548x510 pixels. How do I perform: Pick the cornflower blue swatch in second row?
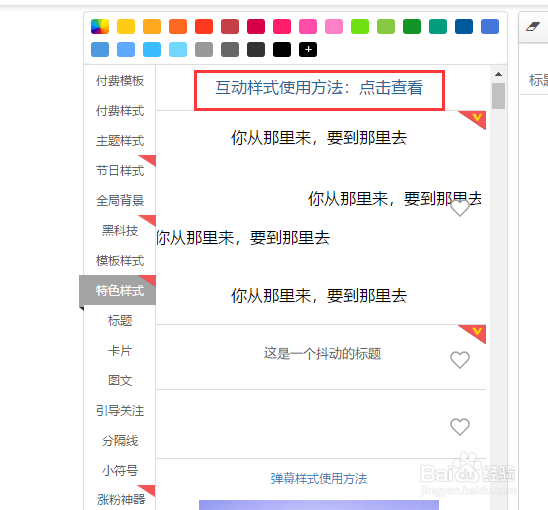[126, 49]
